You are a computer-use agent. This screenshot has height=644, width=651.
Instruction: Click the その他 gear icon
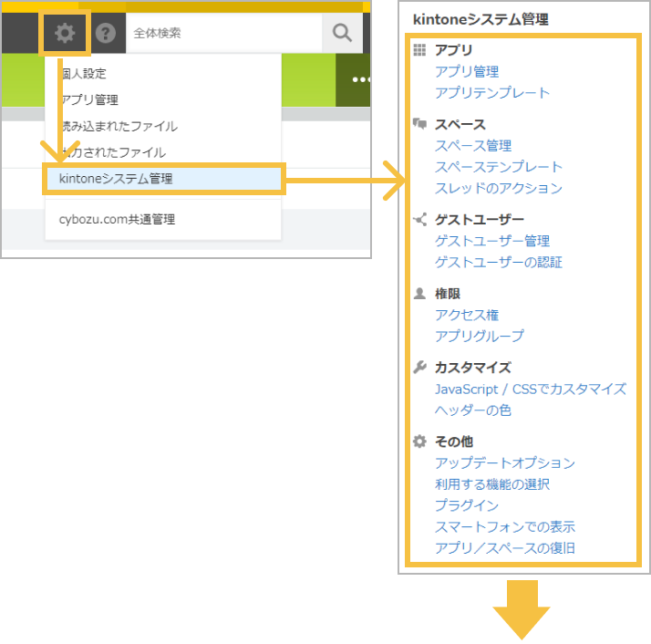(419, 441)
